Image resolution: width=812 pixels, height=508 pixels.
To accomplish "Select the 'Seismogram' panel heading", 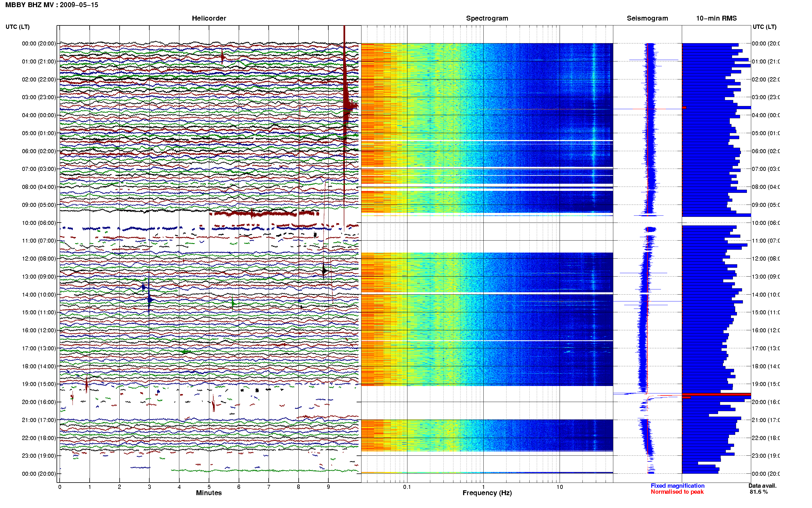I will [647, 18].
